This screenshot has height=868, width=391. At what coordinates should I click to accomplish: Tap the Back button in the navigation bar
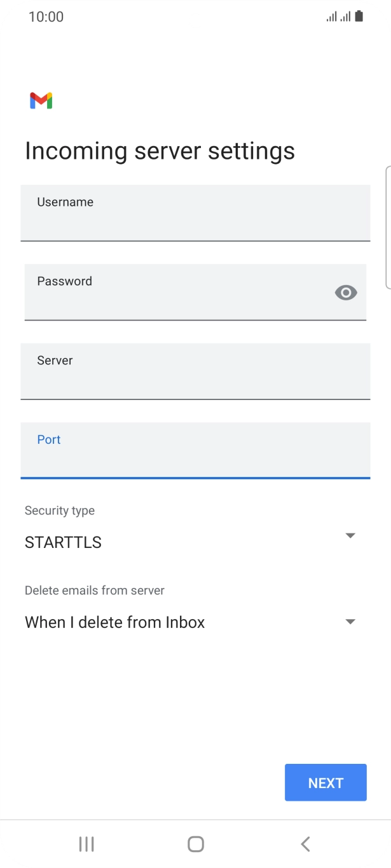(x=305, y=844)
